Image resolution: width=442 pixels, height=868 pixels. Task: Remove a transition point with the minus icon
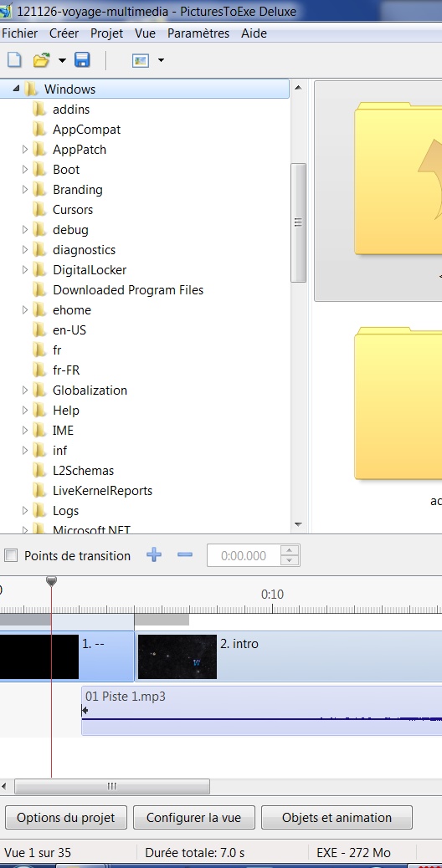tap(185, 554)
